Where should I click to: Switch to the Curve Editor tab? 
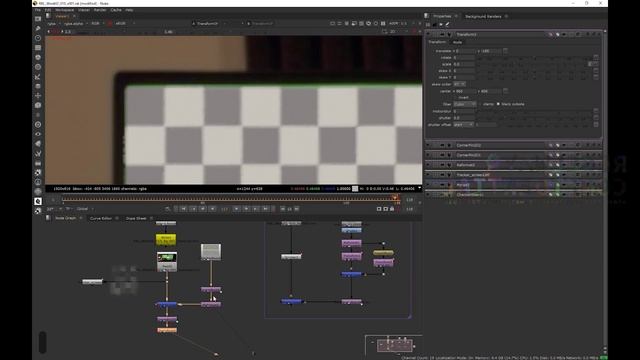(101, 218)
